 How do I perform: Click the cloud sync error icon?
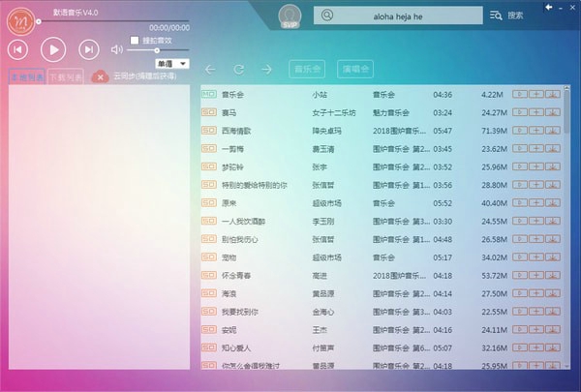click(100, 76)
